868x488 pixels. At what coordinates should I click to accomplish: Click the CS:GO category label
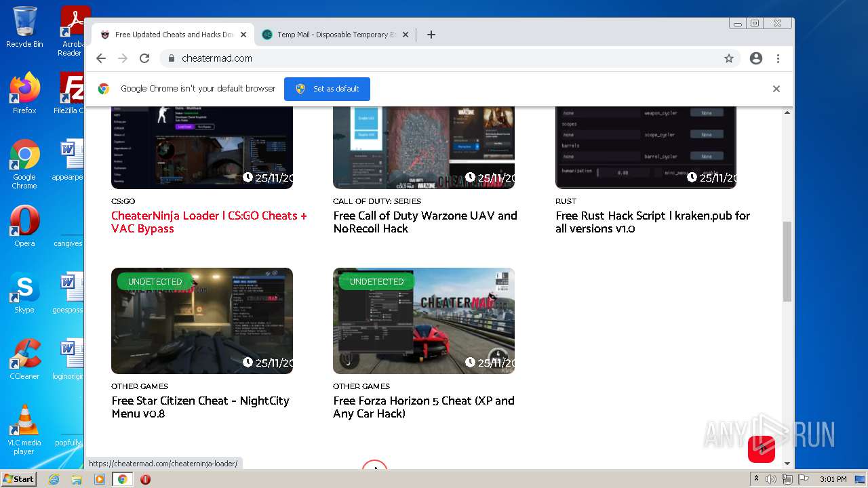point(123,201)
